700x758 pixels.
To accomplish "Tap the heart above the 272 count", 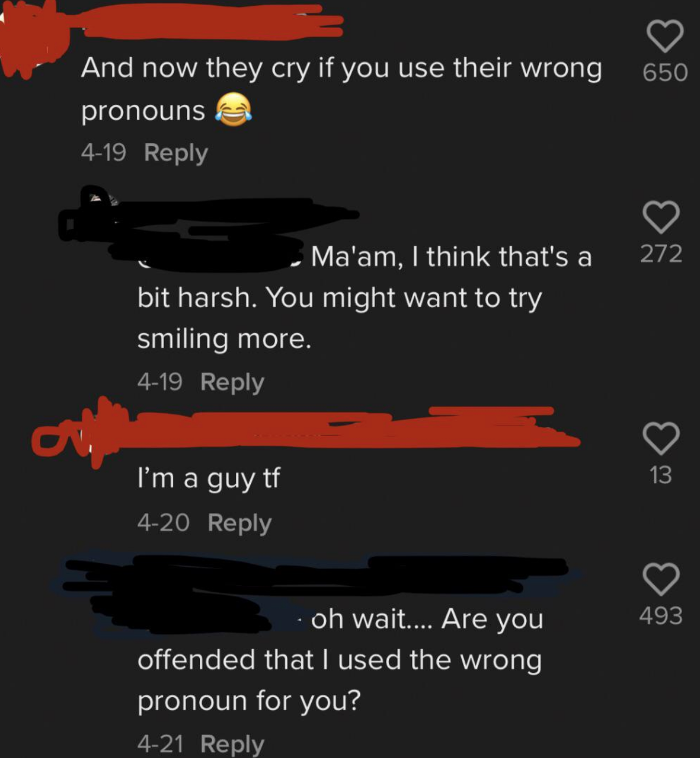I will pyautogui.click(x=661, y=217).
